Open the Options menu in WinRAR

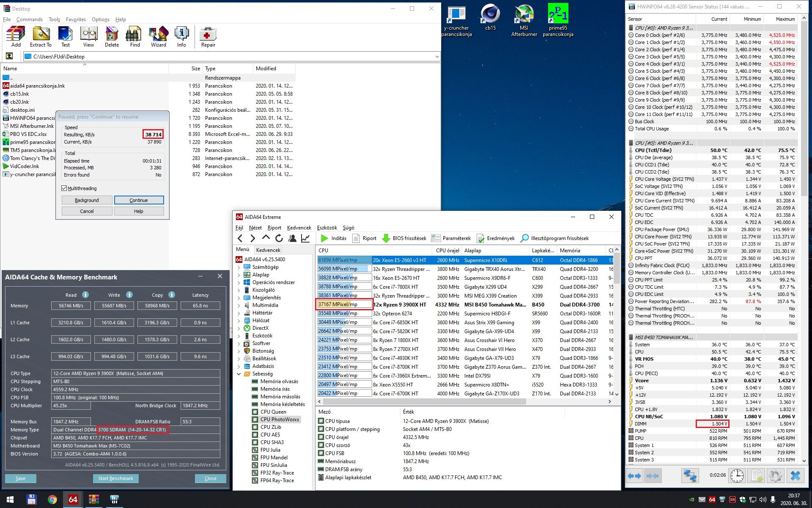101,19
